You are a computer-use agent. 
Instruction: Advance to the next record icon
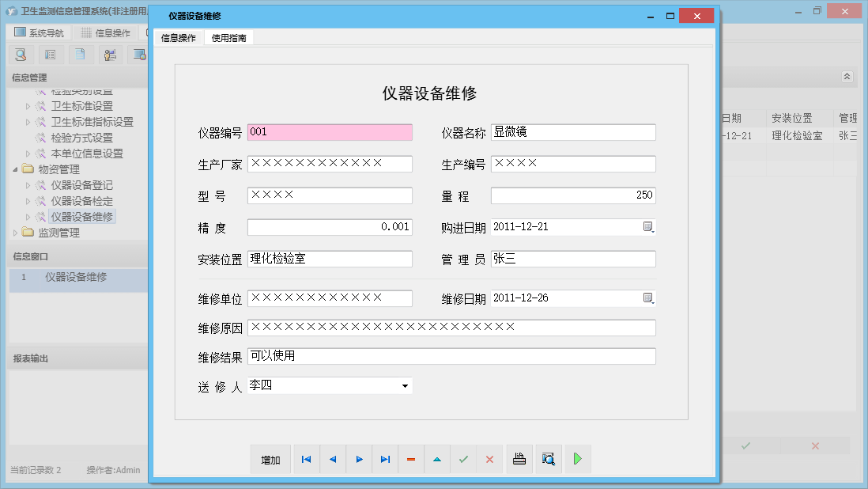click(358, 459)
